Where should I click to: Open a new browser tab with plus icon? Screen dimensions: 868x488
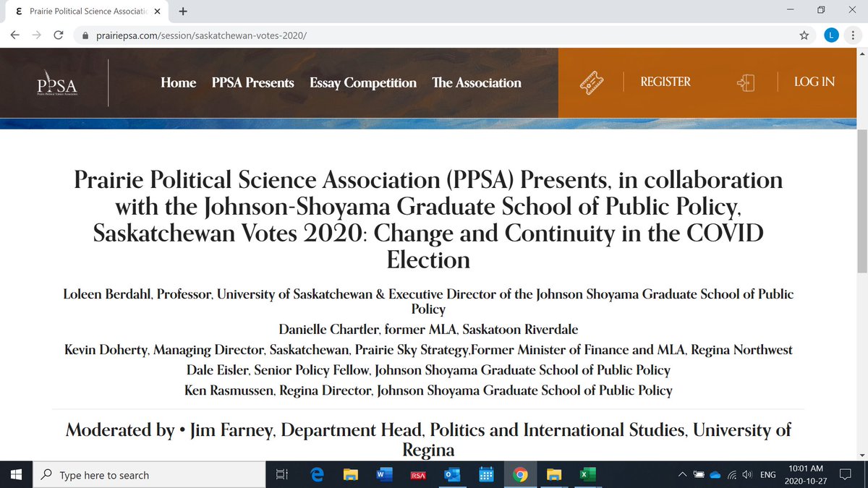click(183, 11)
